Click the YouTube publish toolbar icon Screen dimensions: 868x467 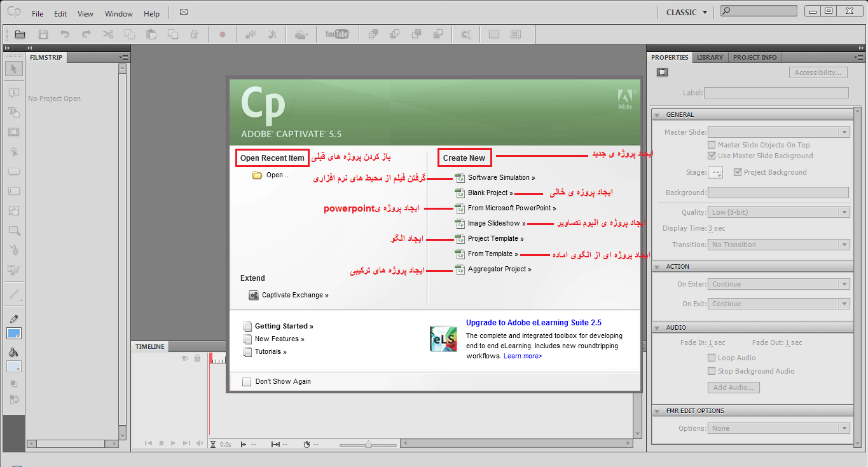[x=336, y=34]
